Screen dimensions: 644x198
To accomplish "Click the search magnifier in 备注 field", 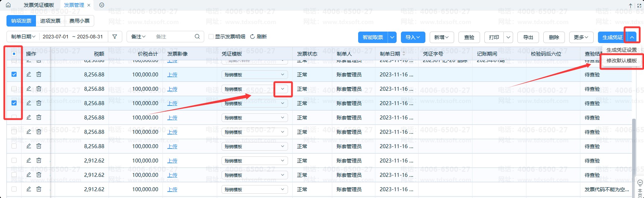I will 197,37.
